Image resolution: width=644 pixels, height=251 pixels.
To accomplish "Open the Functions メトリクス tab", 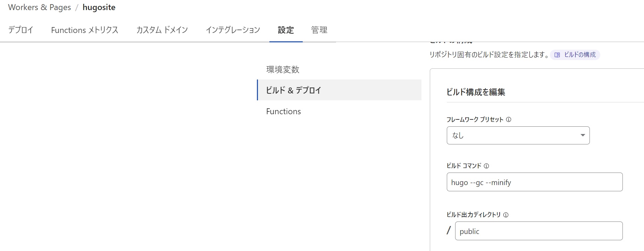I will (85, 30).
